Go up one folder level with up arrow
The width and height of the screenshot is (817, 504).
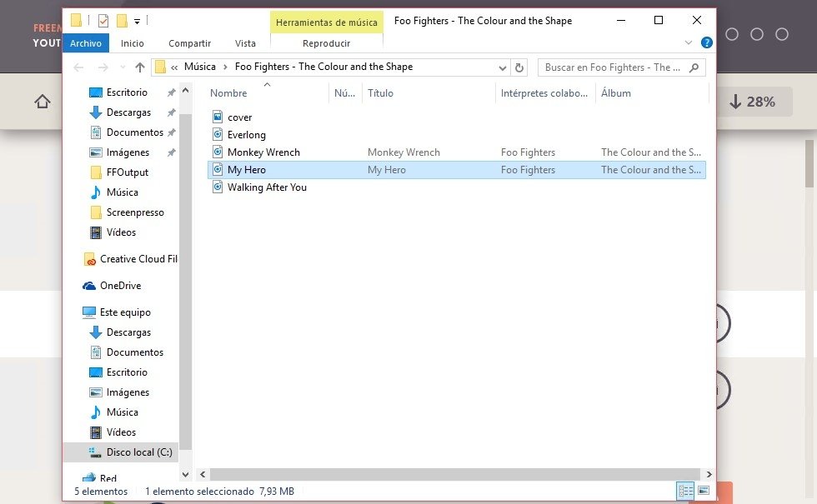pyautogui.click(x=140, y=67)
